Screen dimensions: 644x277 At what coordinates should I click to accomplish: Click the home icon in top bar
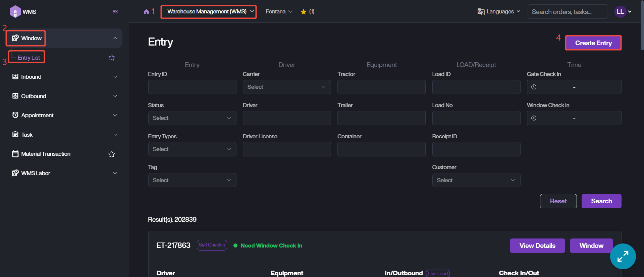click(146, 12)
